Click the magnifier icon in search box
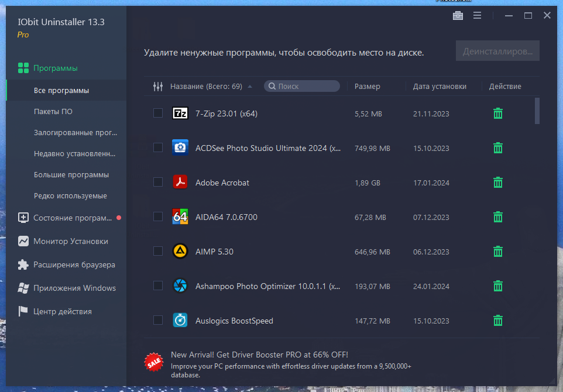The image size is (563, 392). [272, 86]
